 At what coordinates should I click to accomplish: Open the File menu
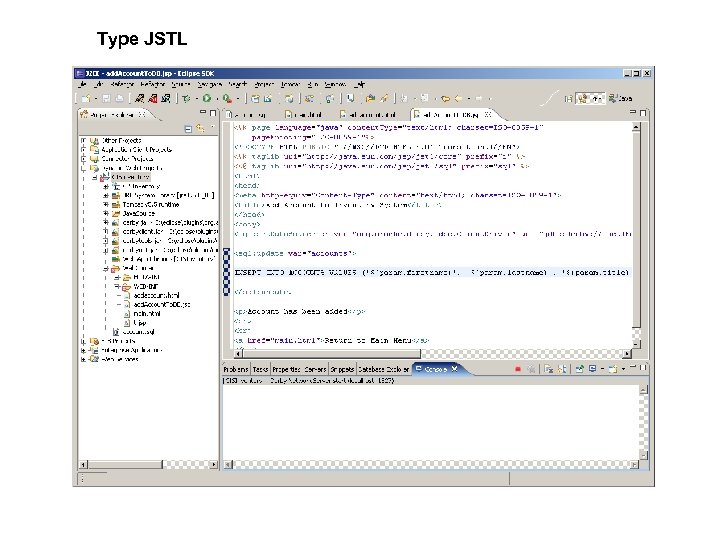pyautogui.click(x=83, y=84)
